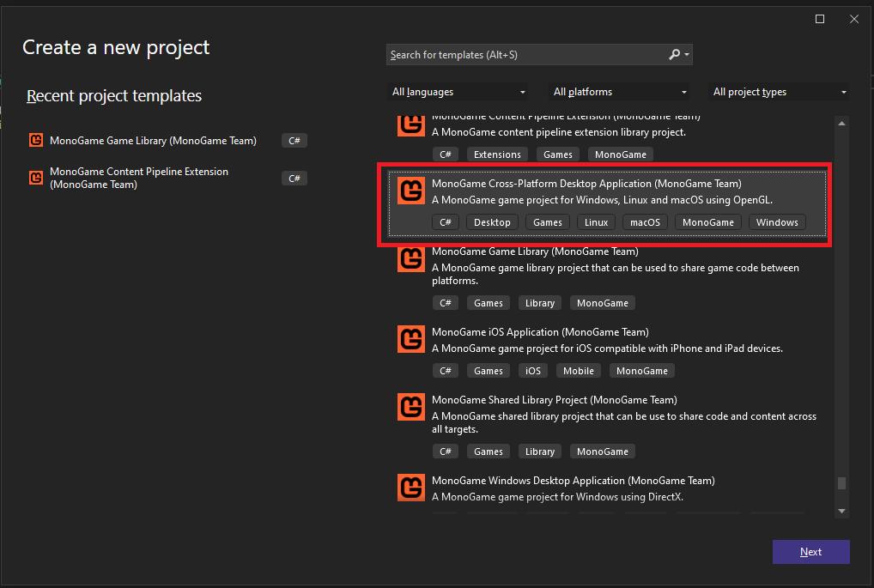Click the template list scrollbar thumb
The image size is (874, 588).
pos(841,482)
